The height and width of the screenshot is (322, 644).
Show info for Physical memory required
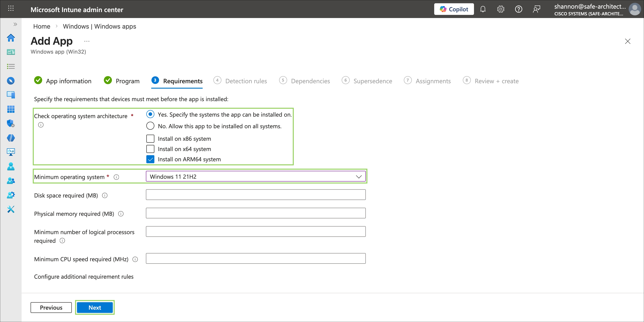[121, 214]
